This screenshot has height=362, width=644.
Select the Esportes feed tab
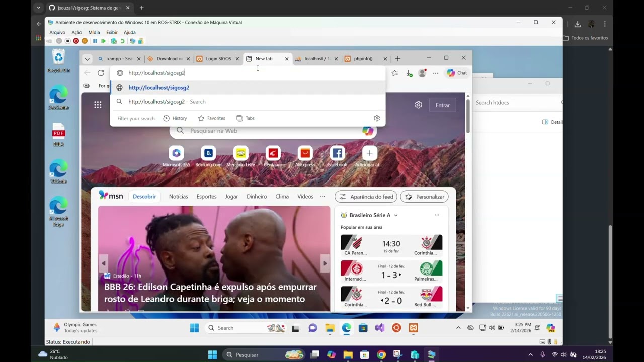tap(206, 197)
